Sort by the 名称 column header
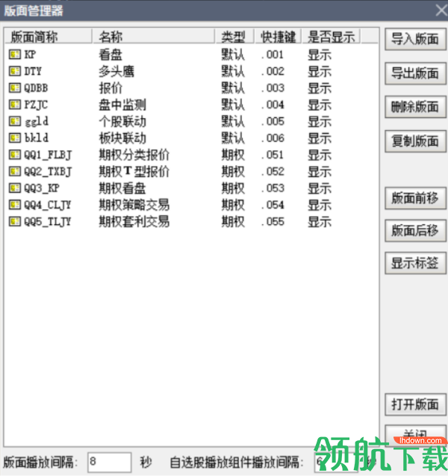The height and width of the screenshot is (476, 448). point(154,37)
